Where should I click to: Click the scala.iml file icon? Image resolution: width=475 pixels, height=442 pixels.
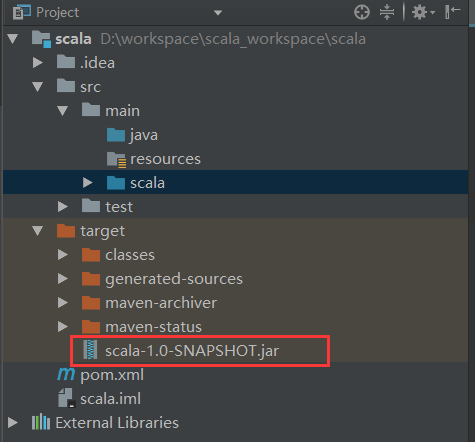coord(66,398)
